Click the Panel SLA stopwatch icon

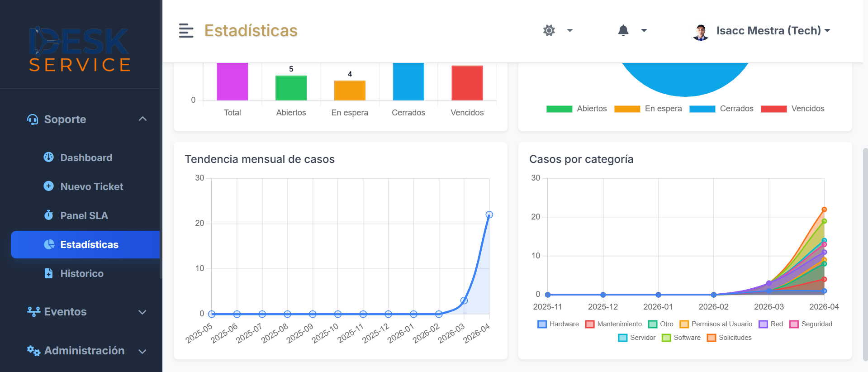[48, 215]
